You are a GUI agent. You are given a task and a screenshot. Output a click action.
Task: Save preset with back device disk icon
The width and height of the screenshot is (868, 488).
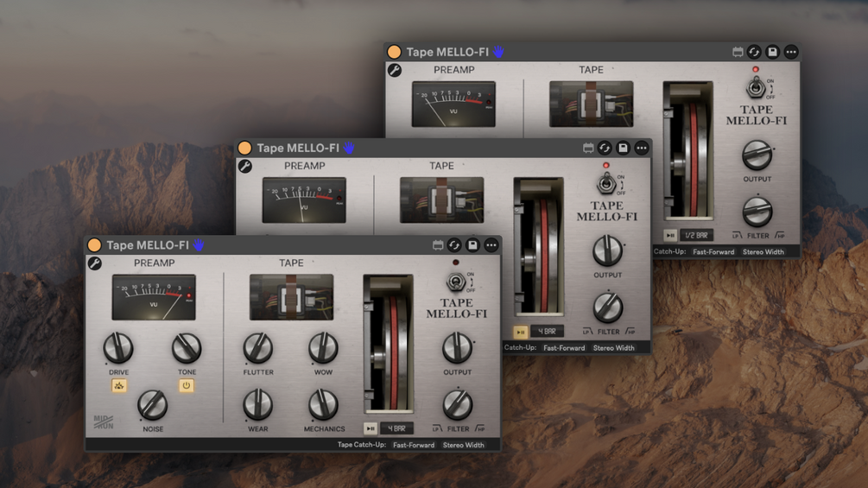click(772, 52)
